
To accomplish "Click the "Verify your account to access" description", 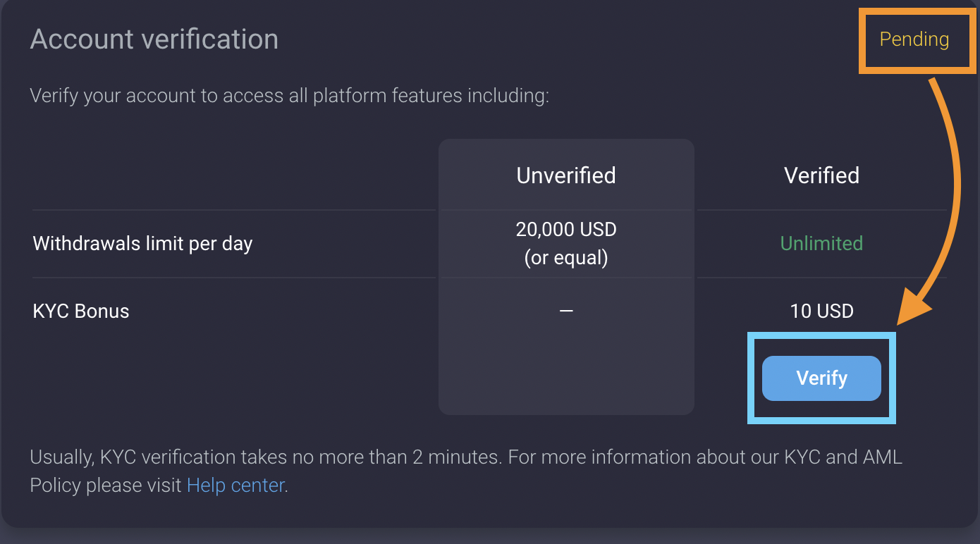I will click(289, 95).
